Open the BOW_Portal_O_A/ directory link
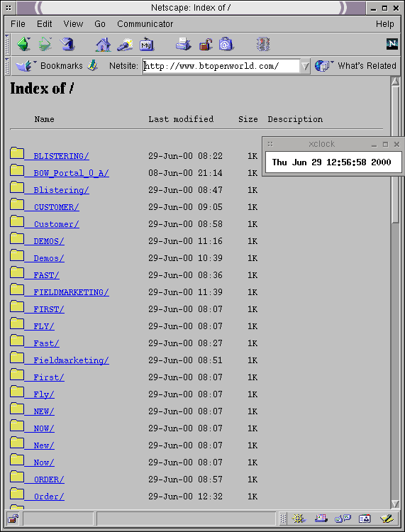 point(71,173)
